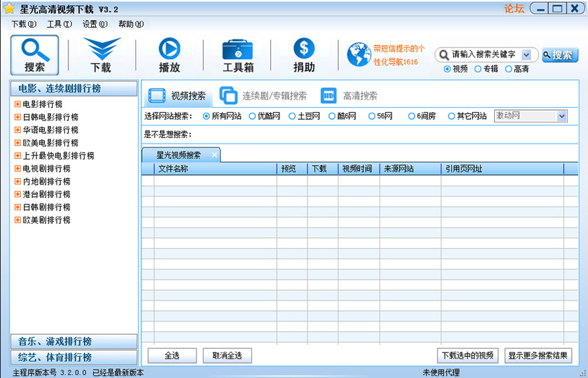
Task: Open the Donate (捐助) dollar icon
Action: 304,55
